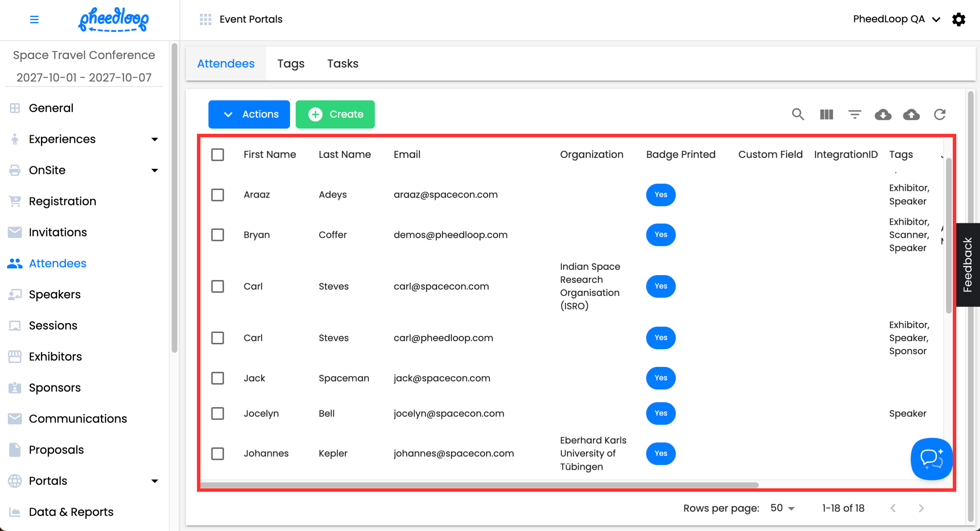Refresh the attendee table

(x=940, y=114)
